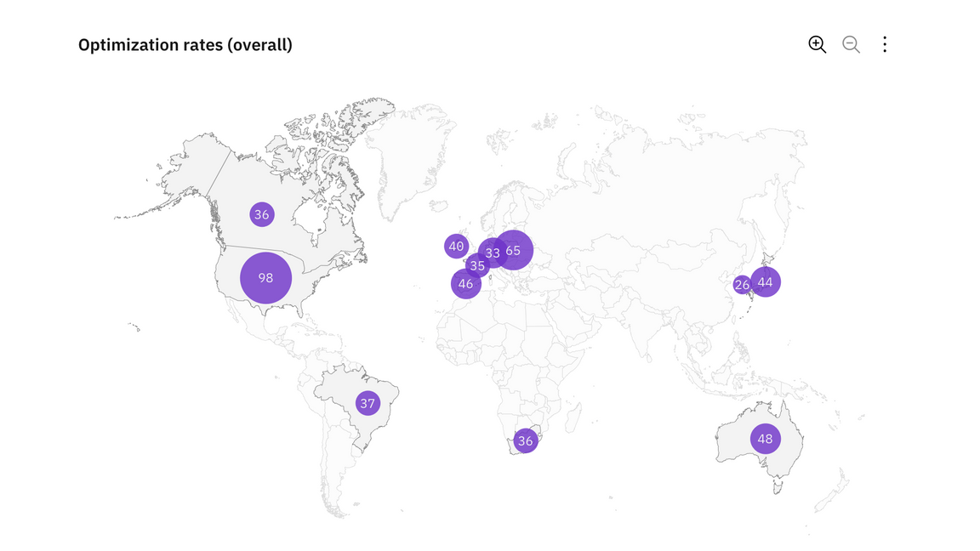Select the 37 bubble on Brazil
Viewport: 980px width, 551px height.
click(367, 403)
